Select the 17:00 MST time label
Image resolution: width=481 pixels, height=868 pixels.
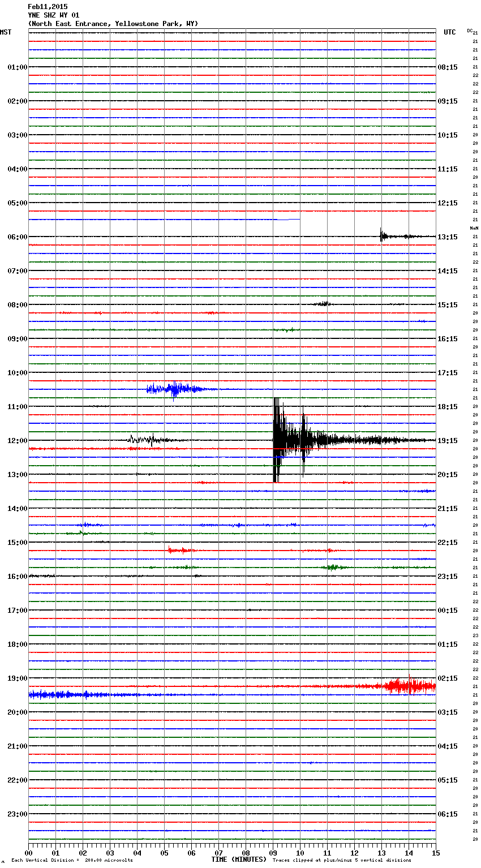(x=18, y=611)
